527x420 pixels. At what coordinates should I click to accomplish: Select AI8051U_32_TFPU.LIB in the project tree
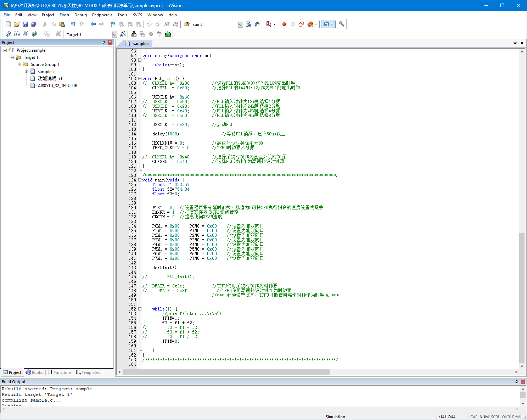pos(57,86)
